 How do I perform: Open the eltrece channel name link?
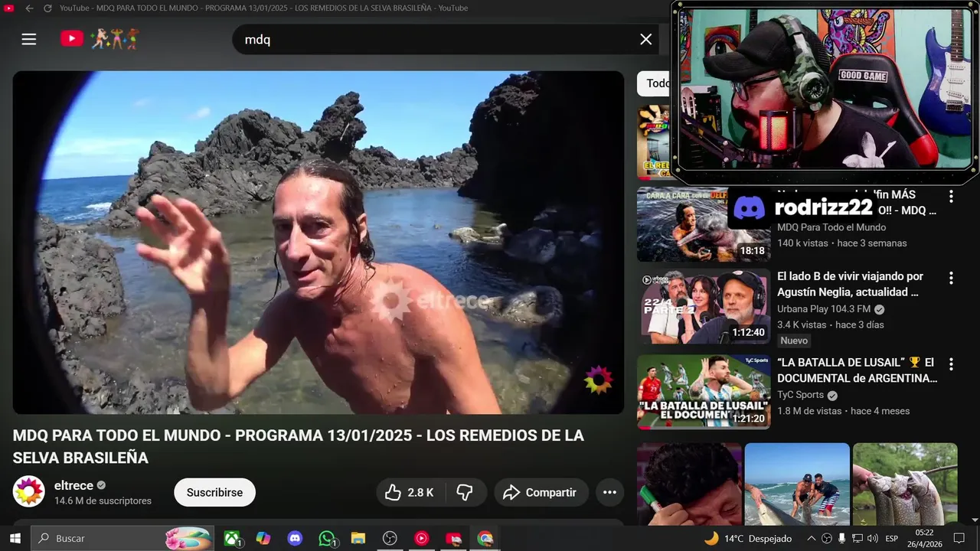(73, 485)
